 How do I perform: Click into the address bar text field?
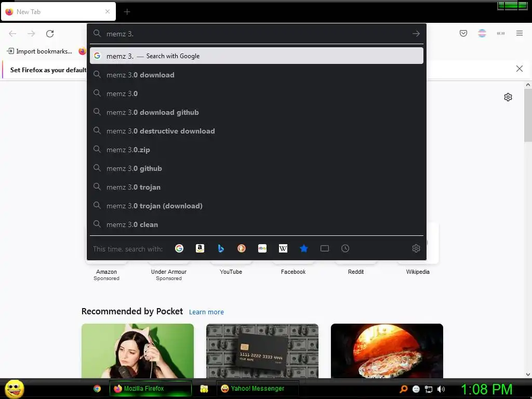(x=256, y=34)
